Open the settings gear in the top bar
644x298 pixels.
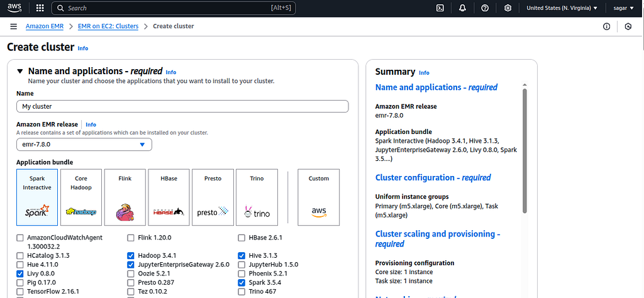pos(508,8)
